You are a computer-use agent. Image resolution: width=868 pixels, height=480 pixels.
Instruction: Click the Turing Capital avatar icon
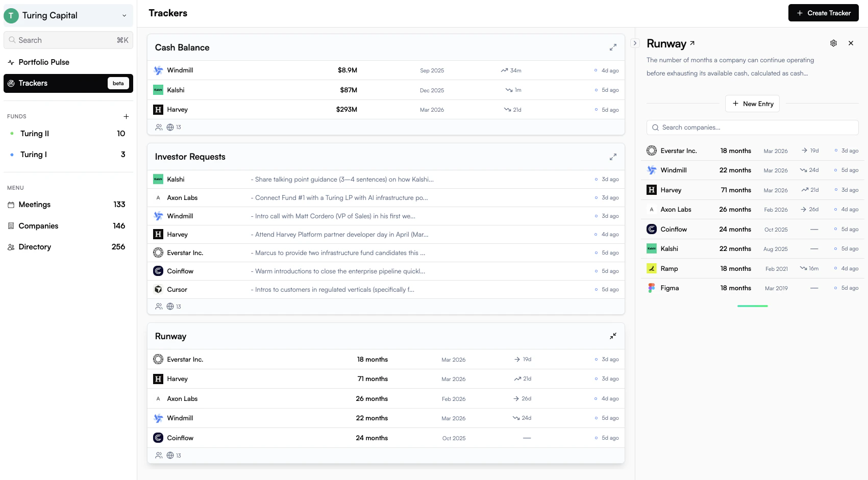[11, 16]
